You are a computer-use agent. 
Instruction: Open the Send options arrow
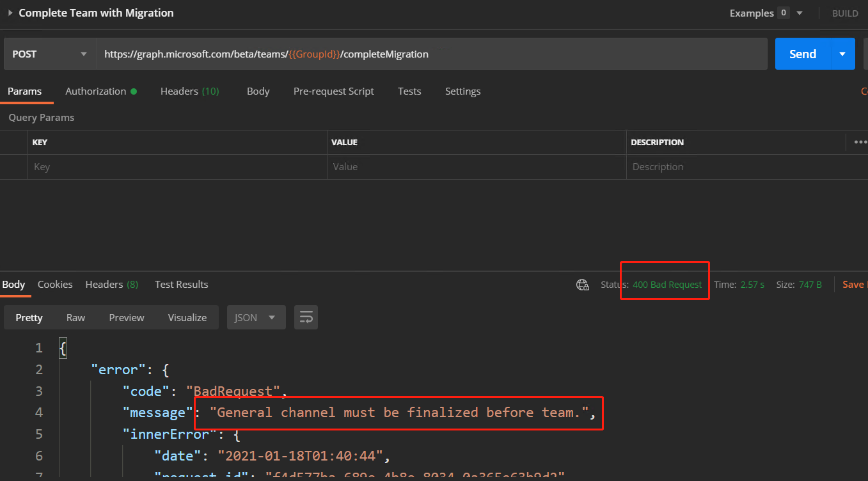[x=842, y=54]
